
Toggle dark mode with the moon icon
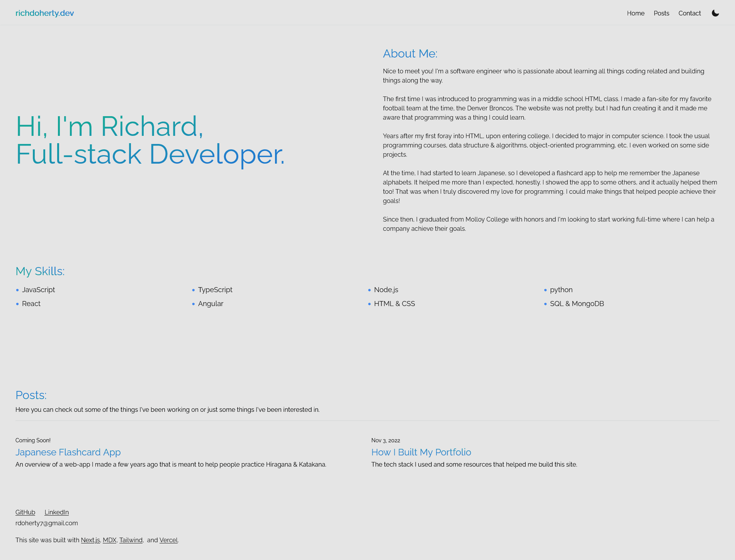coord(715,13)
